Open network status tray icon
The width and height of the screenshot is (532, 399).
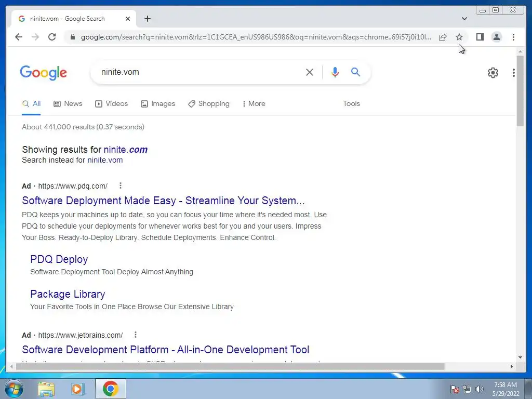coord(467,389)
